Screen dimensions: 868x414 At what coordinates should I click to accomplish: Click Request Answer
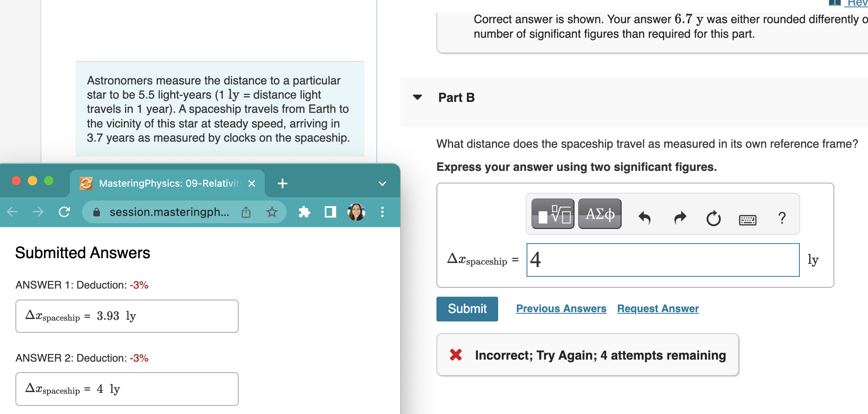657,309
